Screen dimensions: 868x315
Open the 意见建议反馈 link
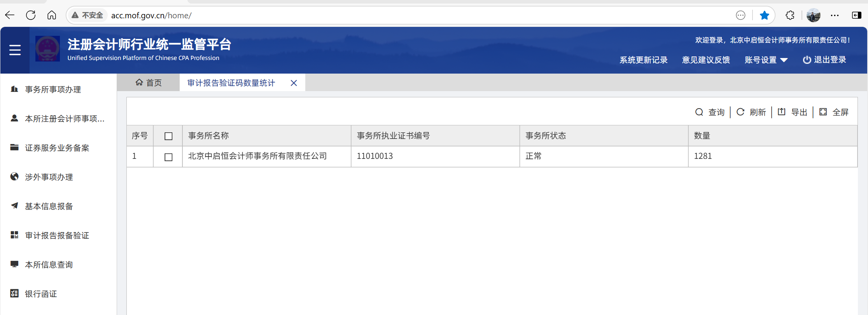click(706, 60)
